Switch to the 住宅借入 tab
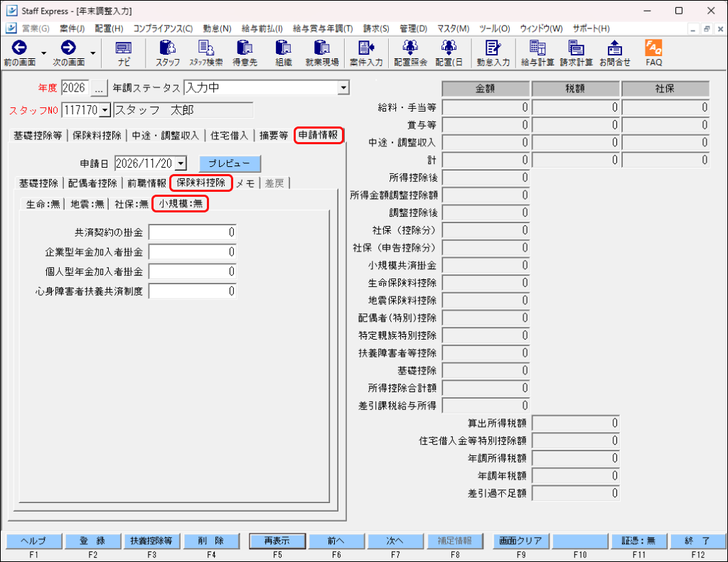The height and width of the screenshot is (562, 728). pyautogui.click(x=230, y=136)
